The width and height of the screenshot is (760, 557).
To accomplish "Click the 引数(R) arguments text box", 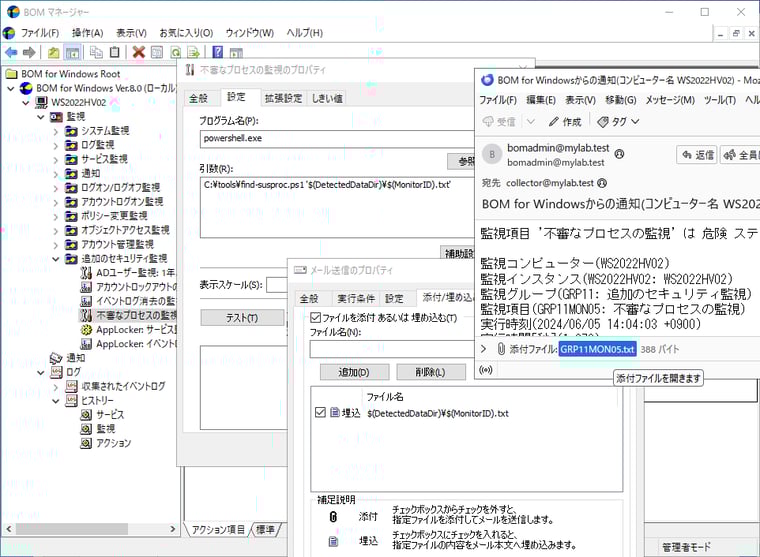I will point(337,207).
